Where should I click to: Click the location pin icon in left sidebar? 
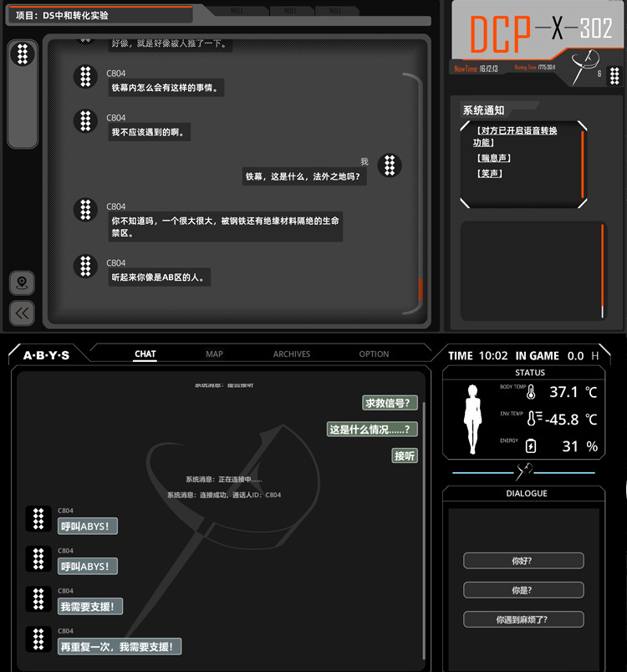(22, 283)
